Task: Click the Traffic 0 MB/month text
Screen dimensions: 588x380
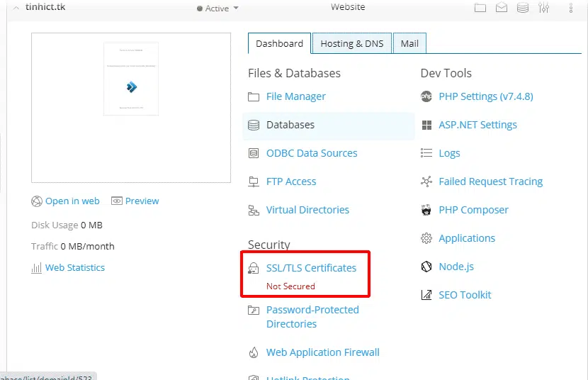Action: coord(73,247)
